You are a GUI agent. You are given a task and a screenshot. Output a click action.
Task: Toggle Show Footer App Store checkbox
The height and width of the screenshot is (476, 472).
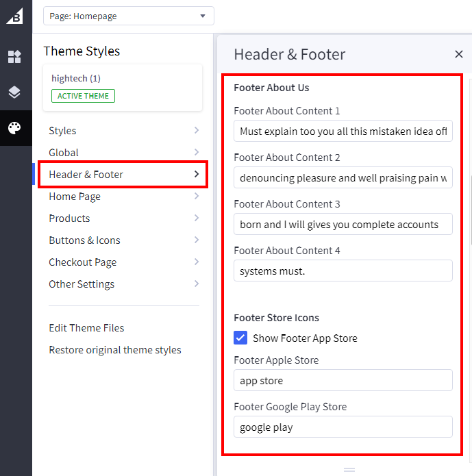point(240,338)
